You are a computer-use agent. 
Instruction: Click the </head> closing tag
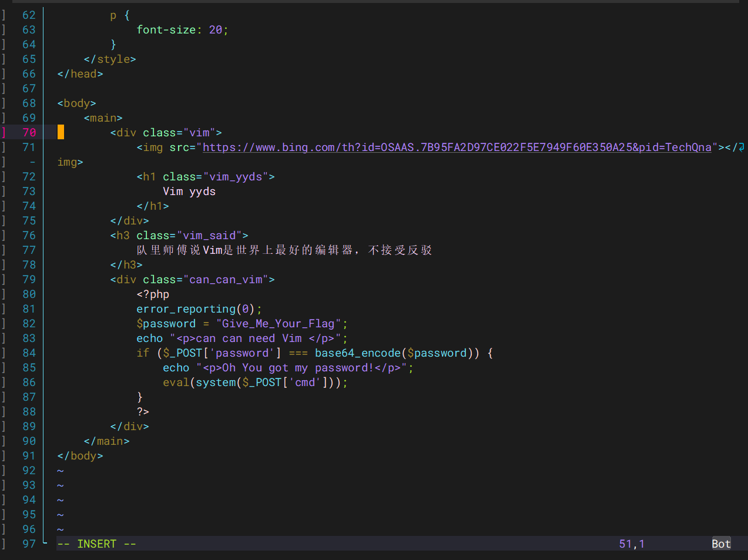[80, 74]
